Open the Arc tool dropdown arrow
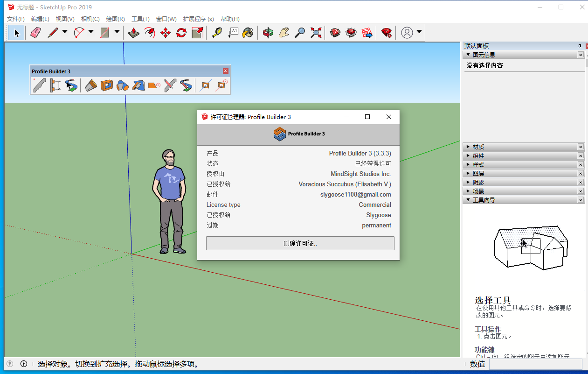Screen dimensions: 588x374 [91, 32]
